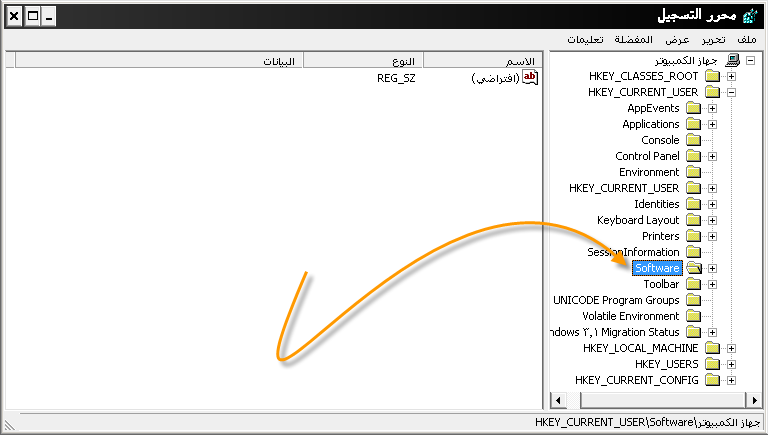Click the Environment folder icon

(x=694, y=172)
